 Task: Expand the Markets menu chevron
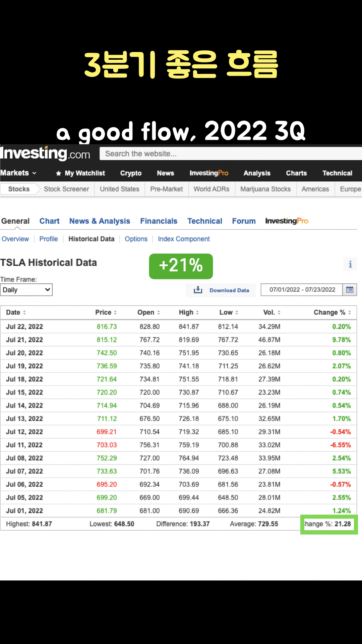click(x=34, y=173)
